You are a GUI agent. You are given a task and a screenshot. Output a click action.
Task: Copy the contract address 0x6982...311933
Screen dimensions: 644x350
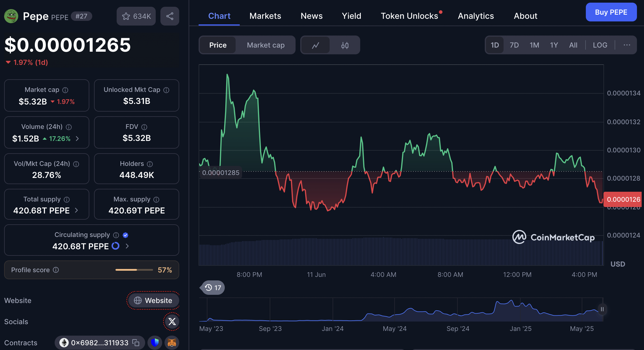(136, 342)
